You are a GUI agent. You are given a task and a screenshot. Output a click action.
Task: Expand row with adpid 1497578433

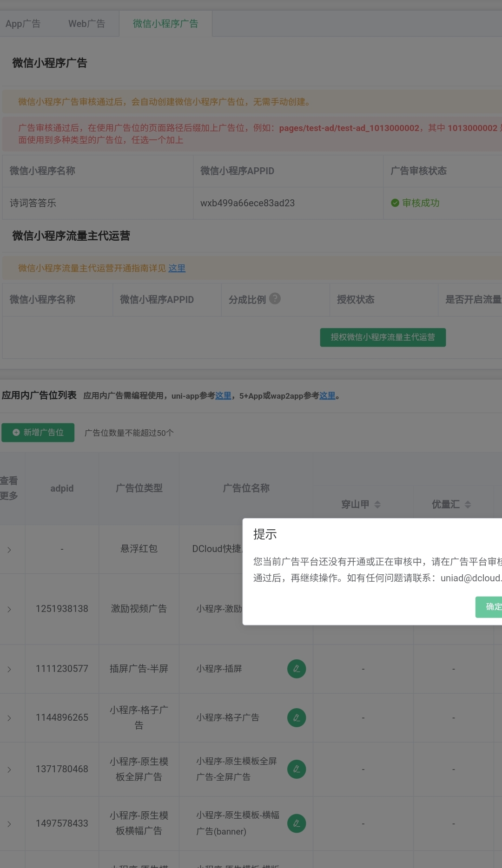[9, 824]
